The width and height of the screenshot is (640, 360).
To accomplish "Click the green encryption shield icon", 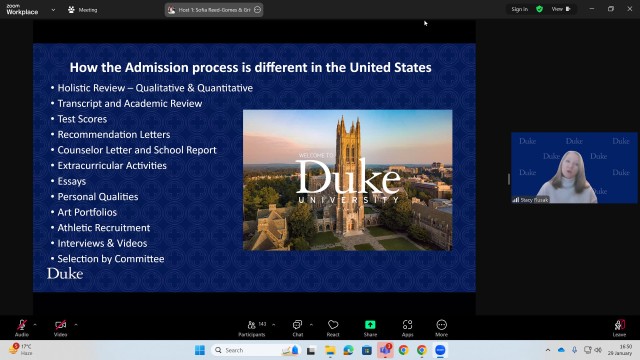I will (540, 9).
